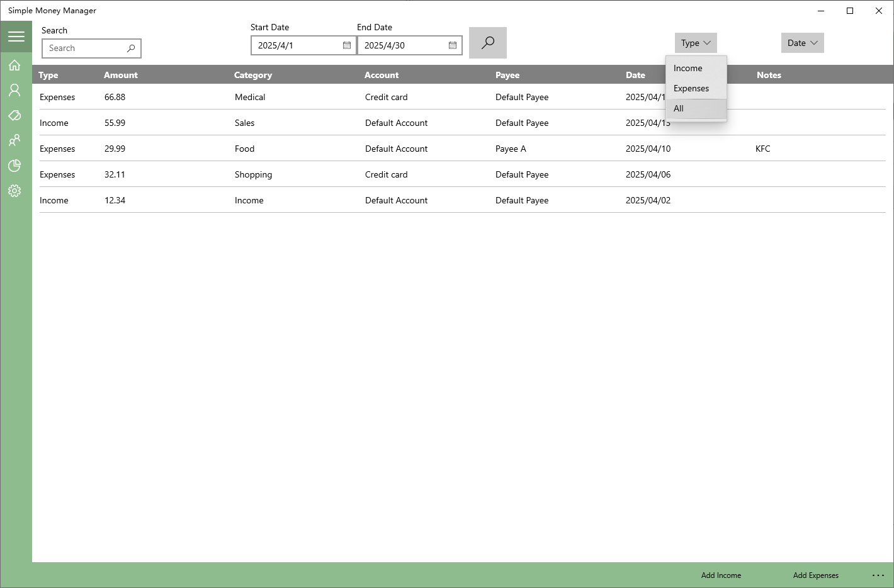Select the 12.34 amount cell

point(115,200)
